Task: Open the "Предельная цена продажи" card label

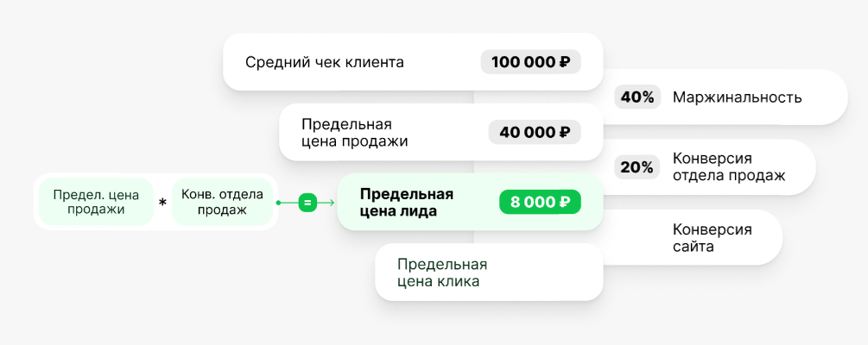Action: click(x=354, y=132)
